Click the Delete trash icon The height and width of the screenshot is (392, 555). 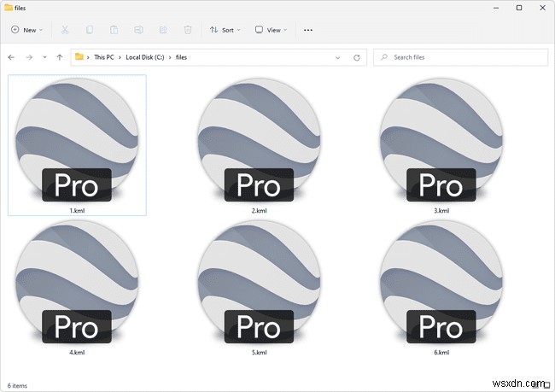point(188,30)
